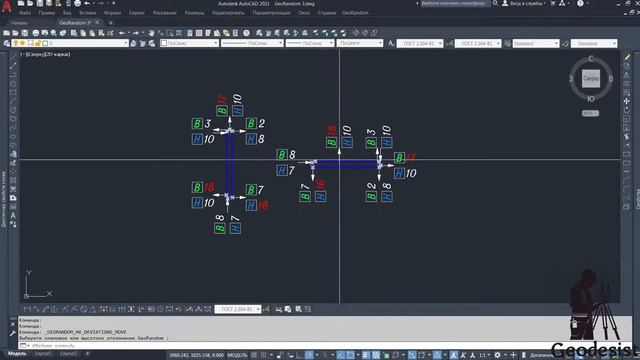The image size is (640, 360).
Task: Select the multiline Text tool 'A'
Action: click(13, 216)
